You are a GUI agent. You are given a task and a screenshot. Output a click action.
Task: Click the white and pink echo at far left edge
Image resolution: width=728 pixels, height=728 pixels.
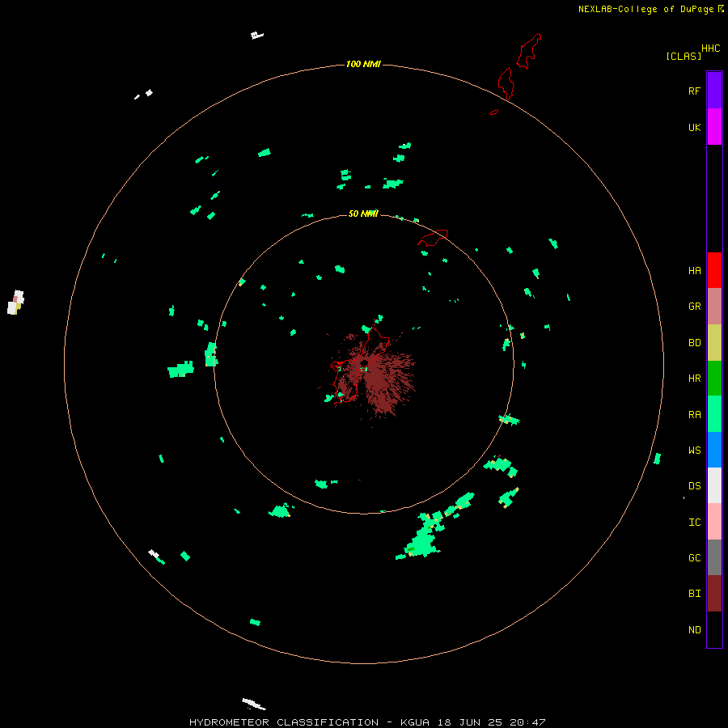(15, 303)
